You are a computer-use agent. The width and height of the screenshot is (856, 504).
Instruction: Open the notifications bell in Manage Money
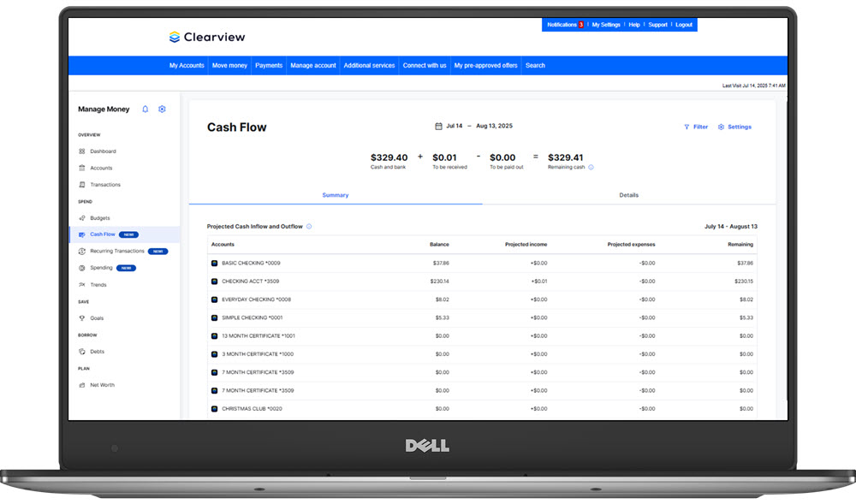click(143, 109)
